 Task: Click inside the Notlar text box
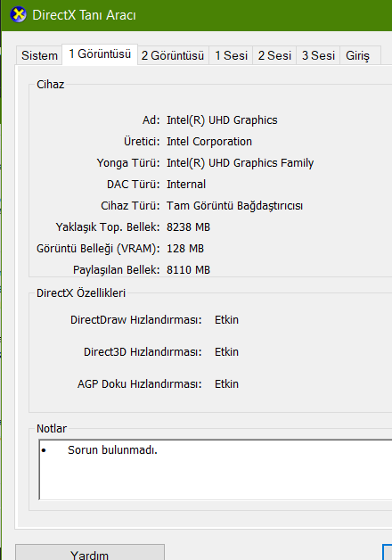[216, 470]
